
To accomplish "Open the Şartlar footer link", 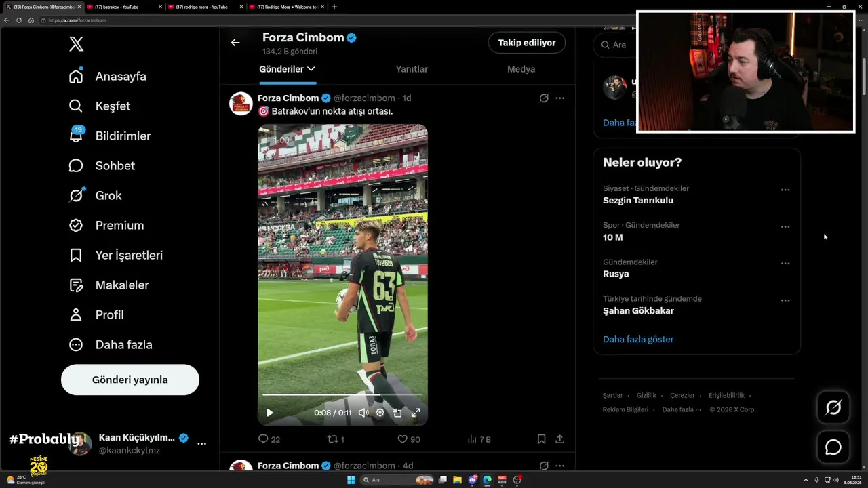I will [x=612, y=396].
